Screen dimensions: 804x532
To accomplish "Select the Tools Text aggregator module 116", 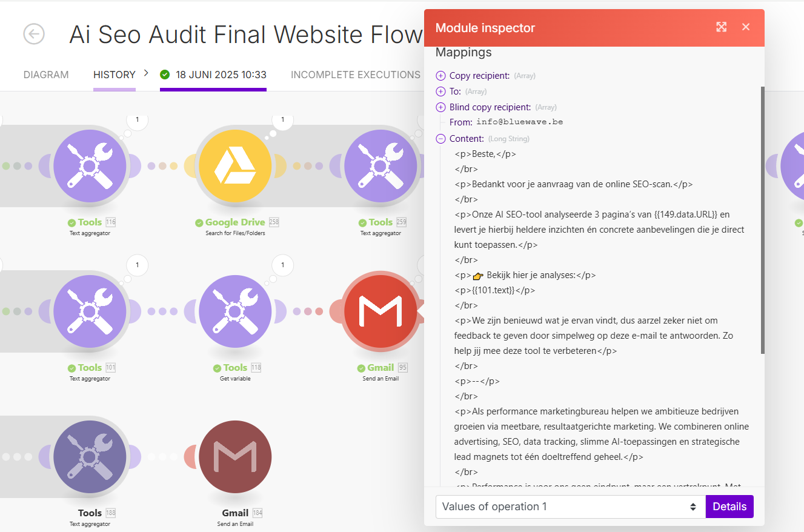I will (90, 166).
